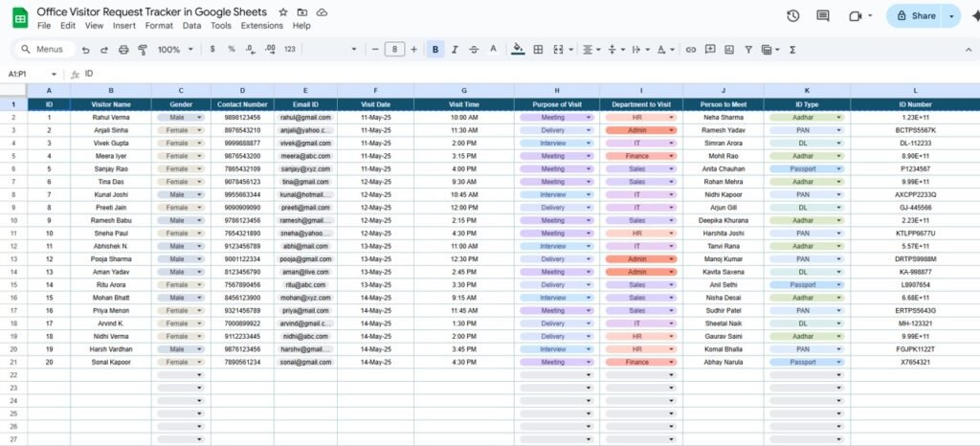Add a comment using the toolbar comment icon

(710, 49)
